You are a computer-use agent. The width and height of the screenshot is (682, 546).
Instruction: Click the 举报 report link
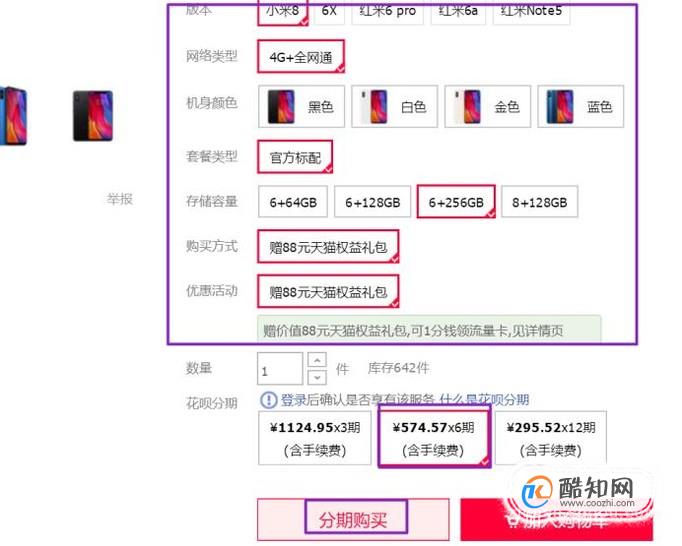point(120,199)
